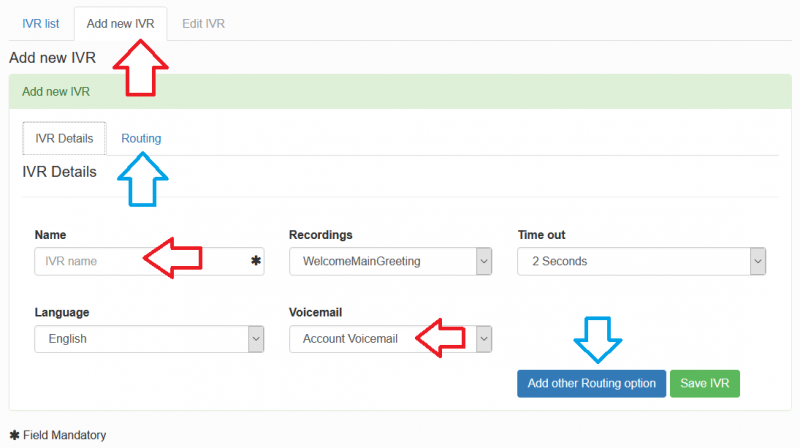Open the Recordings dropdown
The width and height of the screenshot is (800, 448).
tap(390, 261)
